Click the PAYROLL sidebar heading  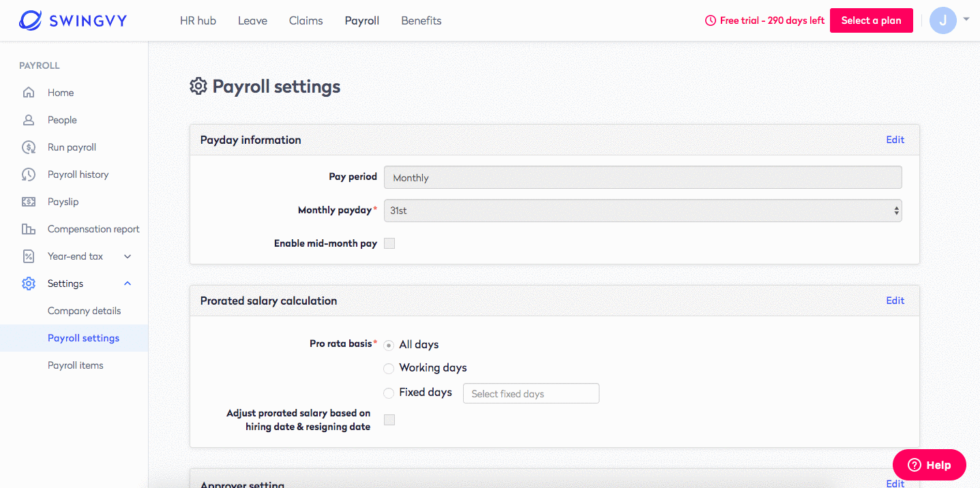[40, 66]
